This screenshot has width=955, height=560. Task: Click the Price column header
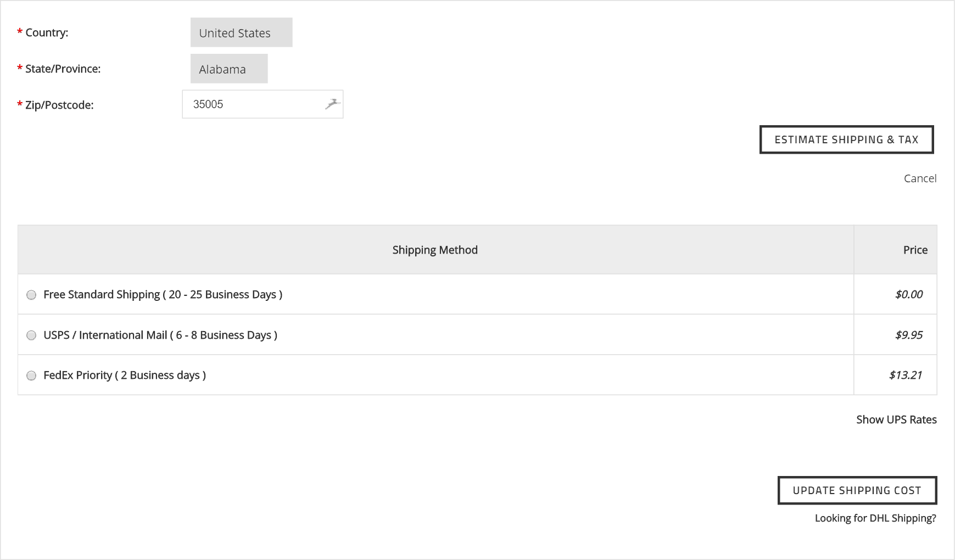click(x=914, y=249)
